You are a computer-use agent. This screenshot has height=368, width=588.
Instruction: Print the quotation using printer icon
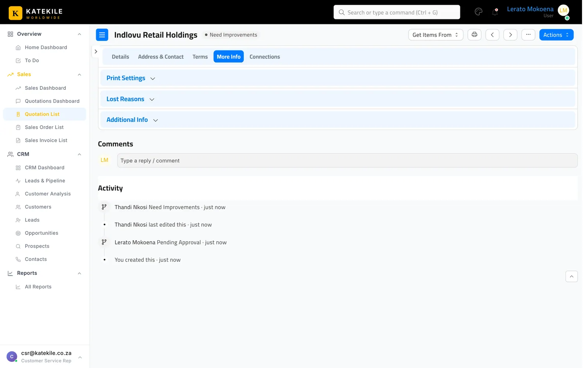point(474,35)
